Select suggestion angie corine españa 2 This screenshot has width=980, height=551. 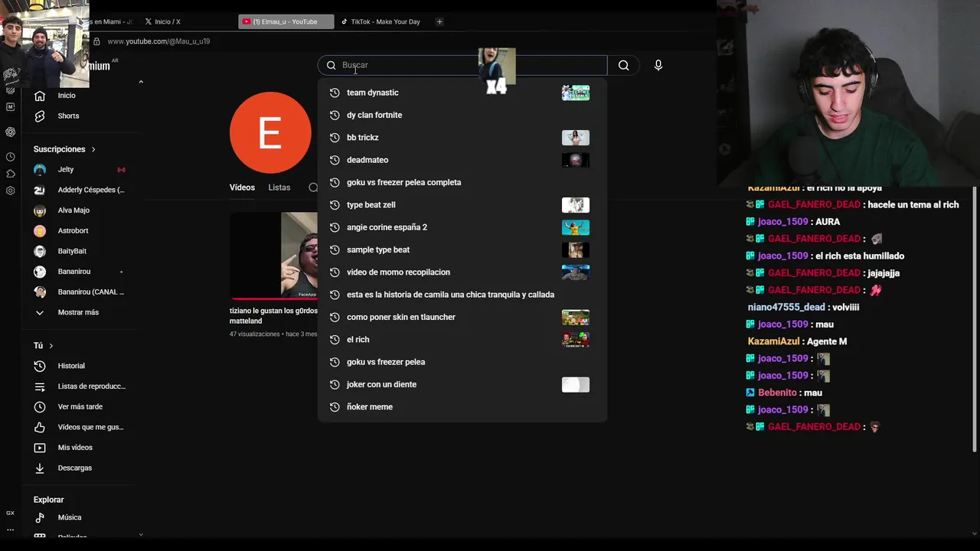(462, 227)
